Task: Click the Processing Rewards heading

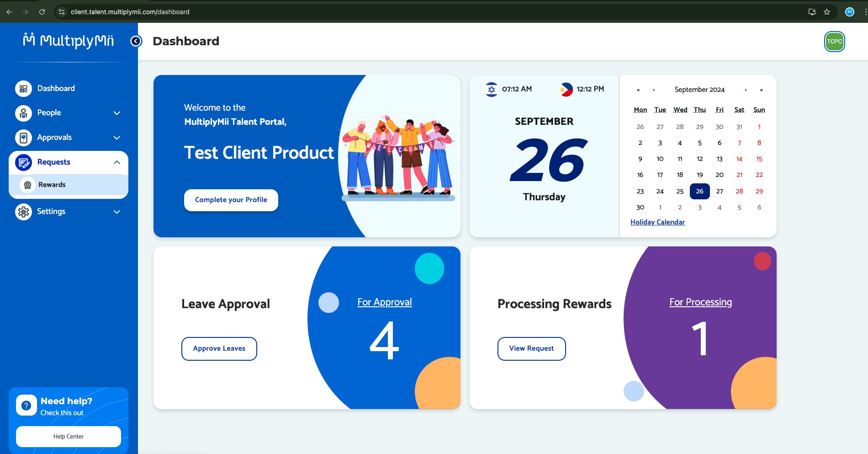Action: (554, 304)
